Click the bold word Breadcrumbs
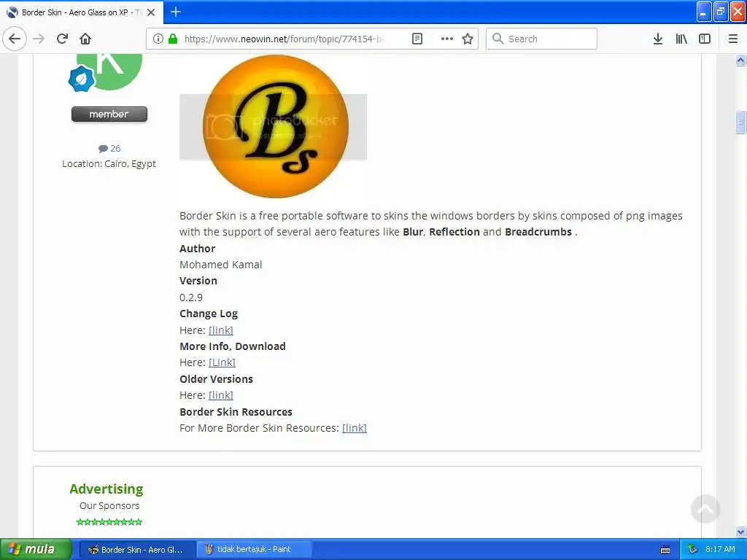The width and height of the screenshot is (747, 560). click(538, 232)
